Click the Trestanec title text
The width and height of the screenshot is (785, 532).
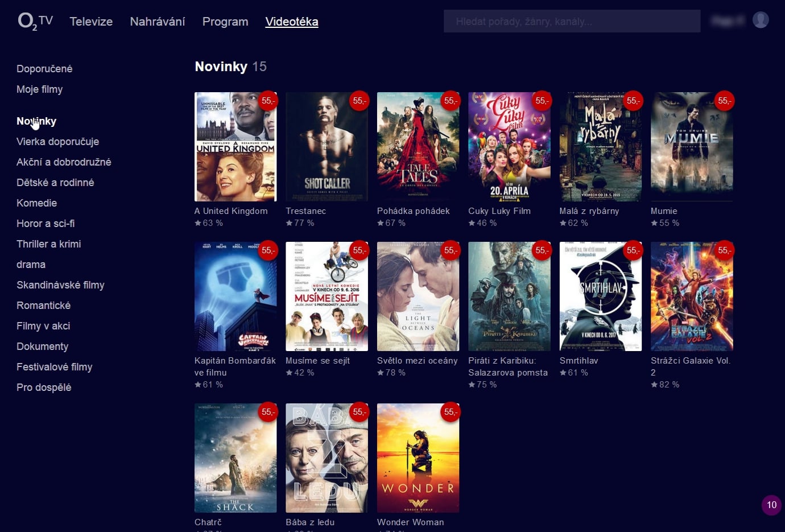tap(306, 211)
